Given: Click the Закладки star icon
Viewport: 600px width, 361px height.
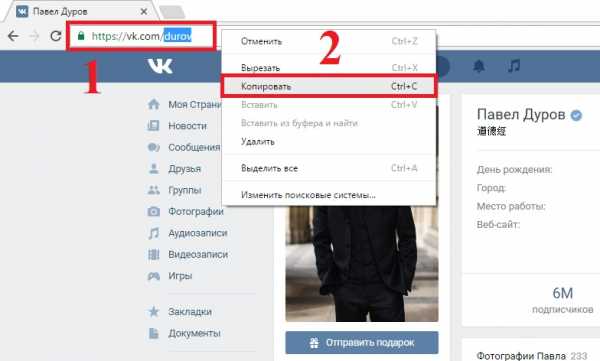Looking at the screenshot, I should coord(154,312).
